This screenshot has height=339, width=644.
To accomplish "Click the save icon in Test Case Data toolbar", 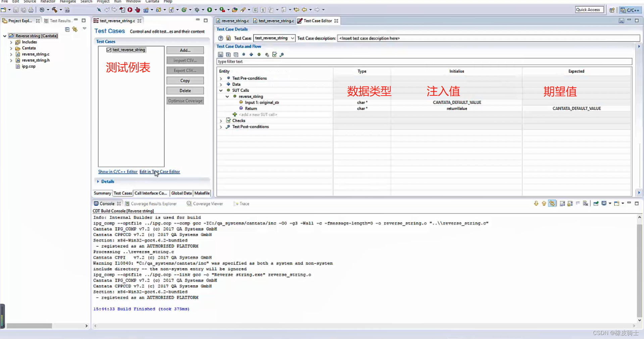I will pyautogui.click(x=220, y=54).
